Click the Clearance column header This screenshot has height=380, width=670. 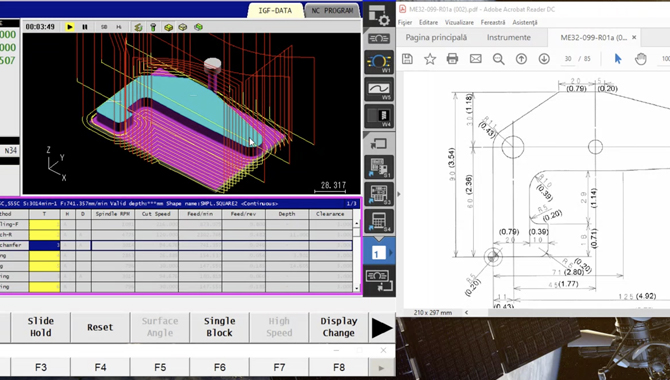coord(330,214)
